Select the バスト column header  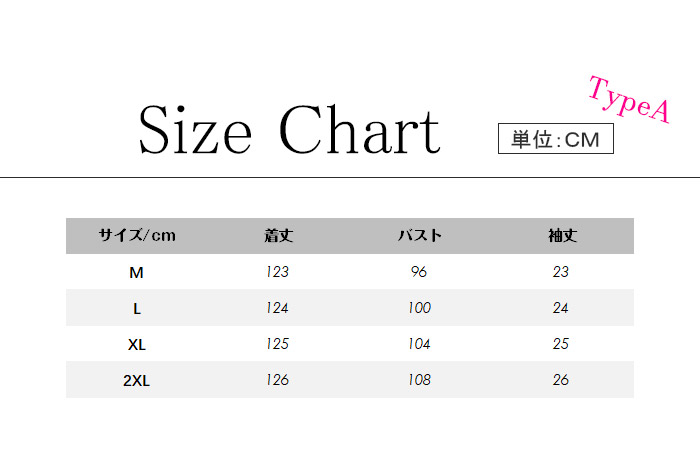tap(420, 236)
